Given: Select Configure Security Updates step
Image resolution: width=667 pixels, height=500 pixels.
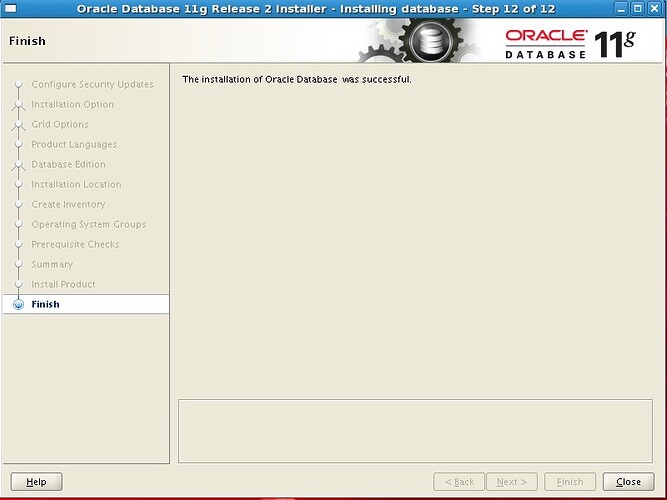Looking at the screenshot, I should [x=92, y=84].
